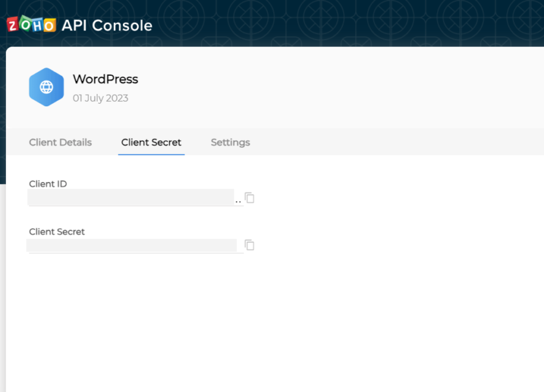Click the date 01 July 2023
This screenshot has height=392, width=544.
(x=100, y=98)
